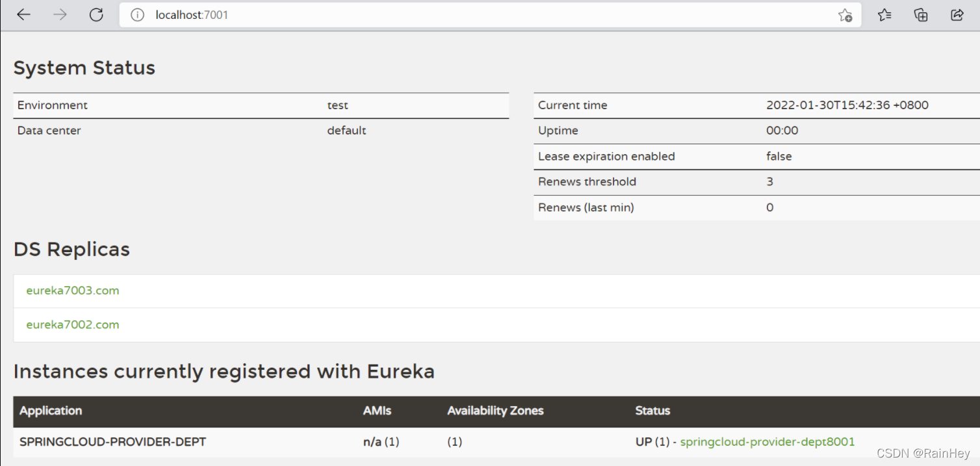
Task: View site information icon in address bar
Action: coord(137,15)
